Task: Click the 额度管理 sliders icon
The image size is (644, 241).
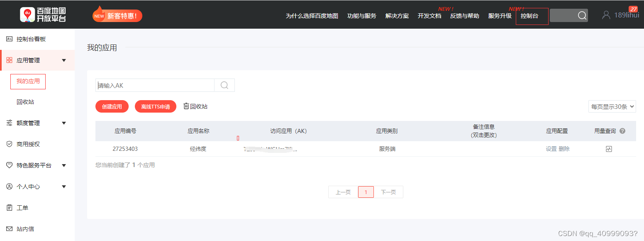Action: point(9,123)
